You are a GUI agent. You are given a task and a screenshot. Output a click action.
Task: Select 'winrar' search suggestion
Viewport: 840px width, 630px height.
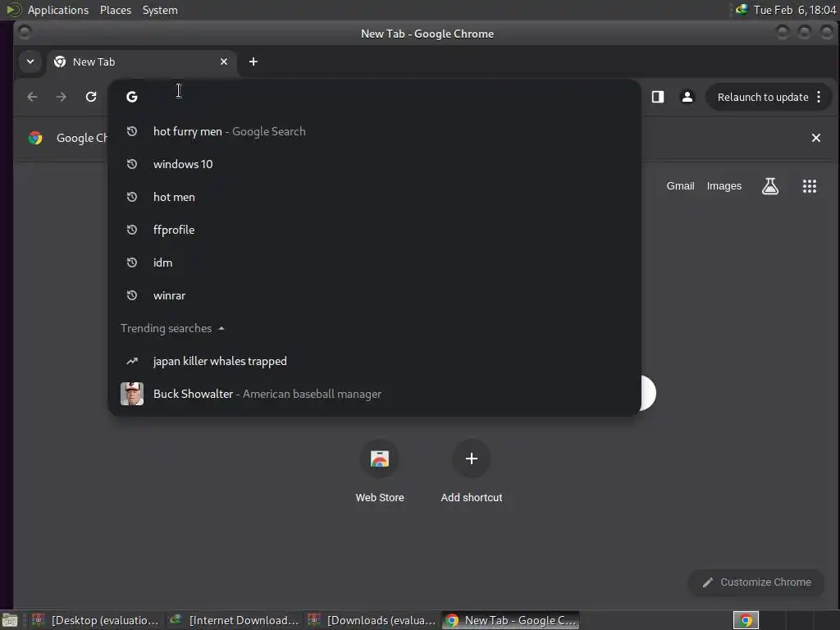tap(374, 295)
